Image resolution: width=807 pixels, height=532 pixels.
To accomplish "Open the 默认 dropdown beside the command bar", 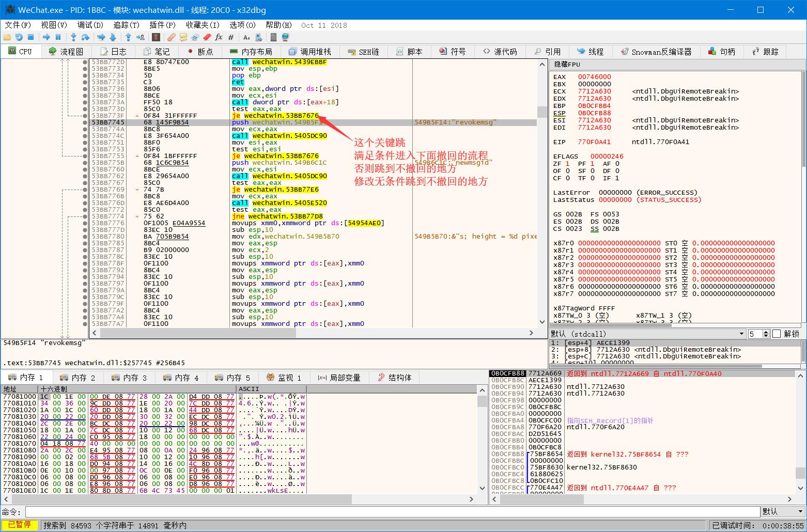I will pos(783,511).
